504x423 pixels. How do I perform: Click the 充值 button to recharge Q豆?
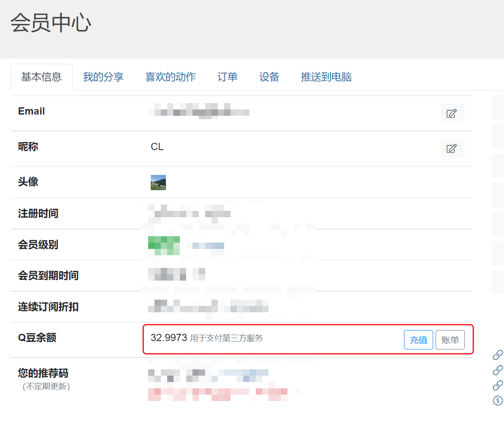tap(418, 340)
